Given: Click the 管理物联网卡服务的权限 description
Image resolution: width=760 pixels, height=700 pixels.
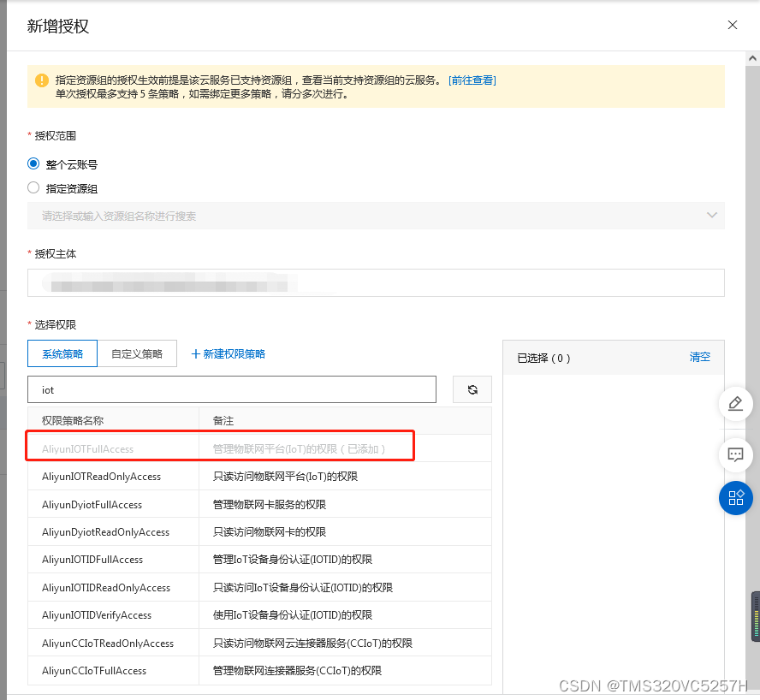Looking at the screenshot, I should [270, 505].
